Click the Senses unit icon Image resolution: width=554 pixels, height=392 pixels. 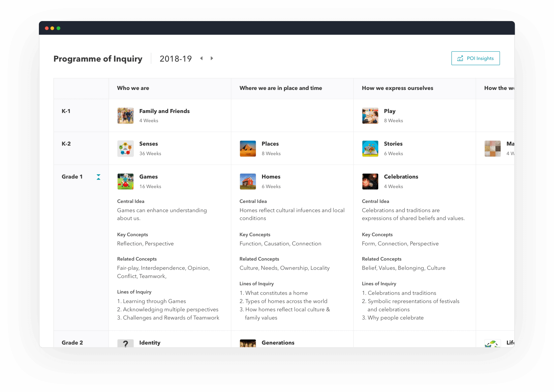point(125,149)
